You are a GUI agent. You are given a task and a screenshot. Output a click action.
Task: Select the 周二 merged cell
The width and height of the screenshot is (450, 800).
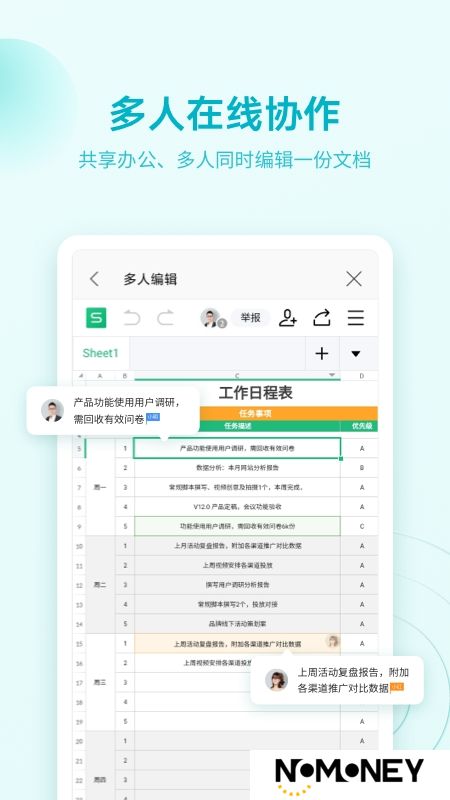(100, 585)
